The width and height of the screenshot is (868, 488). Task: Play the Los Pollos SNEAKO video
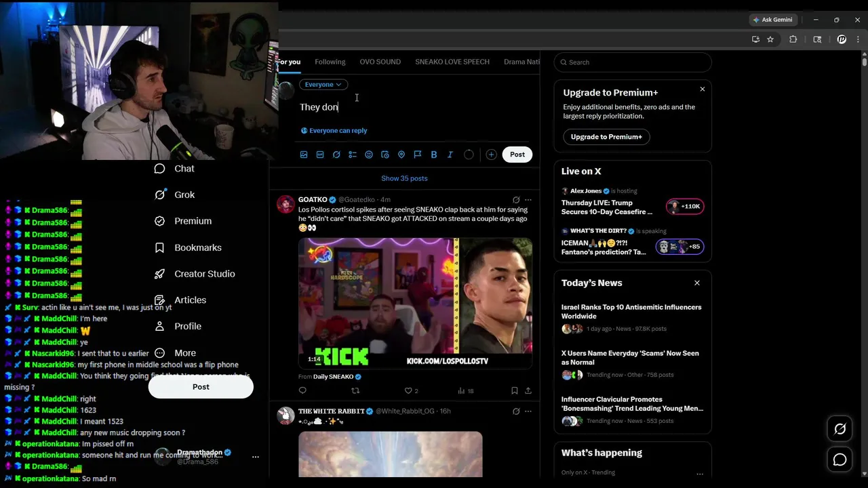(415, 303)
